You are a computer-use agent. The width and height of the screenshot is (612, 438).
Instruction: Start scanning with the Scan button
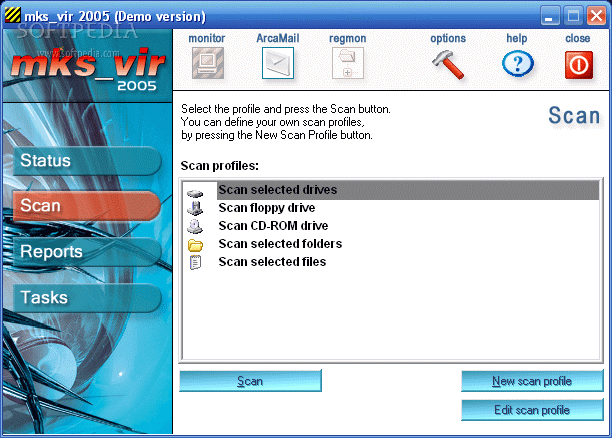coord(251,381)
